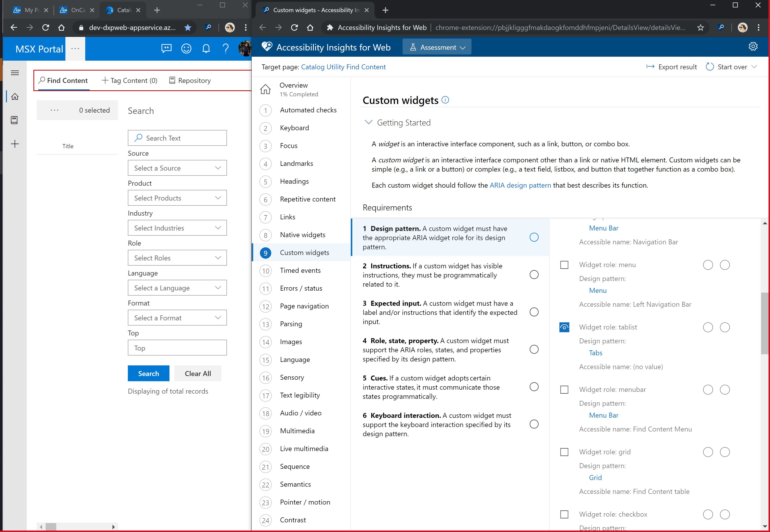The height and width of the screenshot is (532, 770).
Task: Select Keyboard in the assessment list
Action: pyautogui.click(x=294, y=128)
